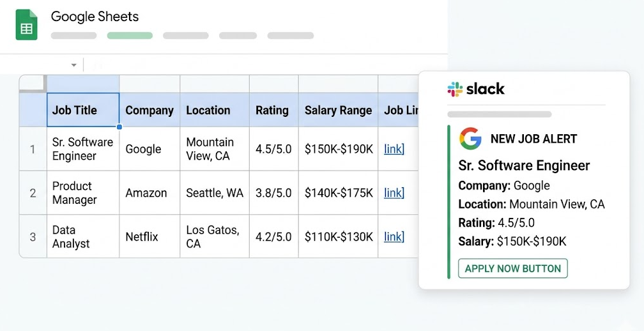This screenshot has width=644, height=331.
Task: Select the Seattle, WA cell
Action: (x=215, y=192)
